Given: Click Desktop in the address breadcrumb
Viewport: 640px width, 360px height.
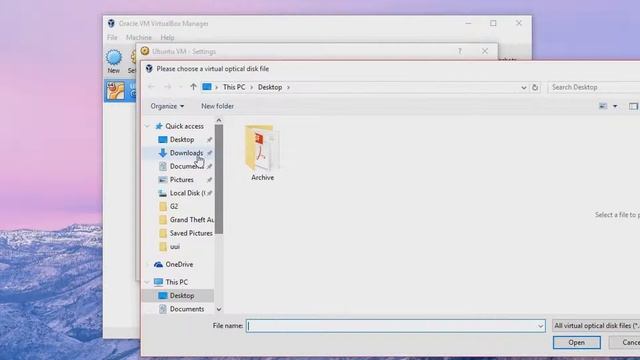Looking at the screenshot, I should point(270,87).
